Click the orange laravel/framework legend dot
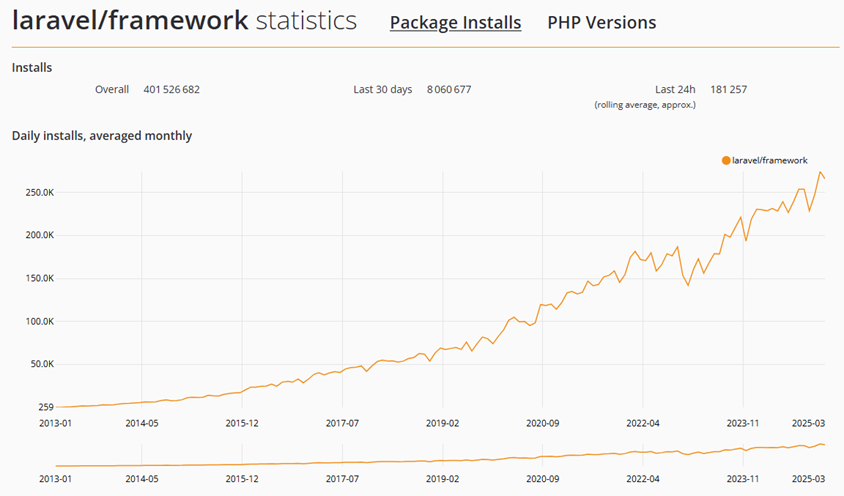Viewport: 844px width, 496px height. click(726, 160)
